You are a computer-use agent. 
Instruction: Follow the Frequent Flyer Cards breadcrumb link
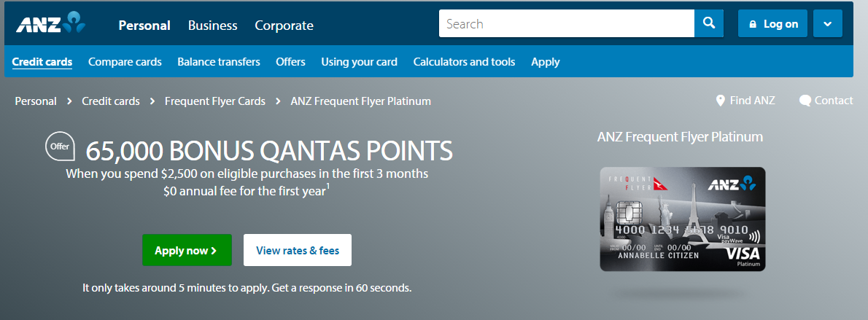[x=214, y=101]
